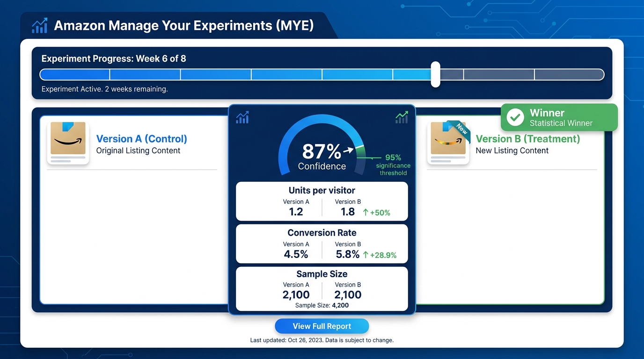644x359 pixels.
Task: Click the Winner checkmark icon
Action: [515, 117]
